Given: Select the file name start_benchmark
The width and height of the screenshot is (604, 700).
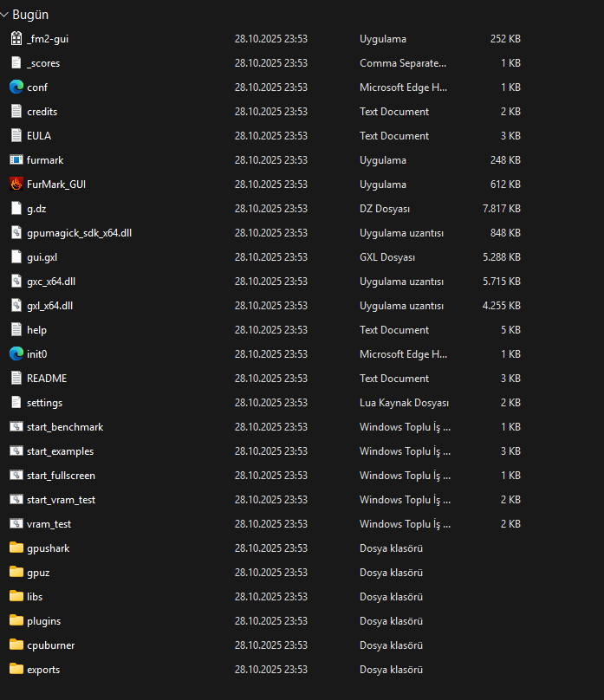Looking at the screenshot, I should point(65,427).
